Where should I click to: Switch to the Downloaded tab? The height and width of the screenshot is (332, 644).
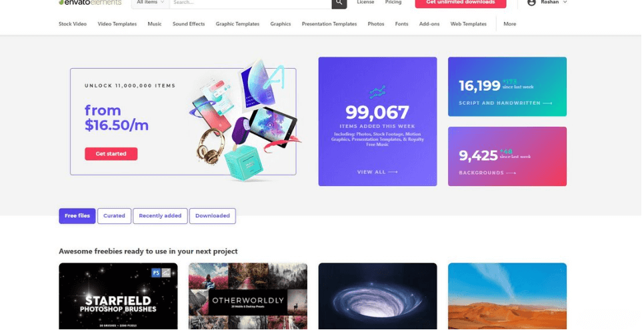click(213, 216)
